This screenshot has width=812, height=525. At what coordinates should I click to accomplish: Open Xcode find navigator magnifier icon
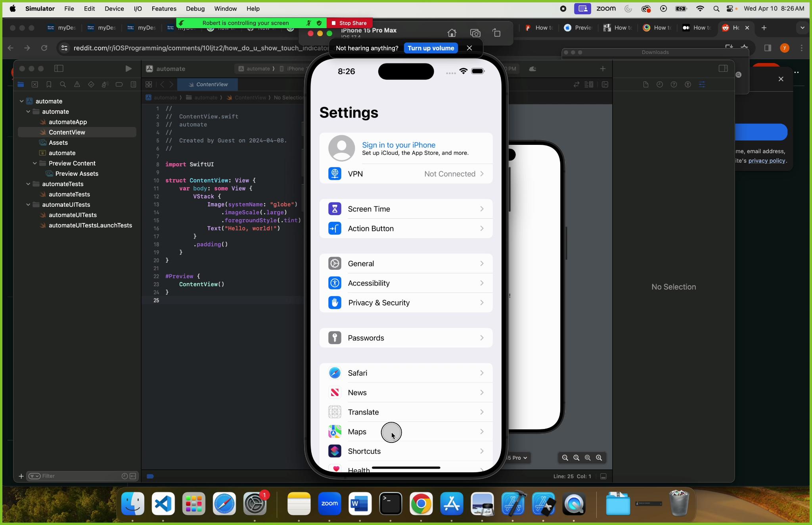click(x=63, y=85)
